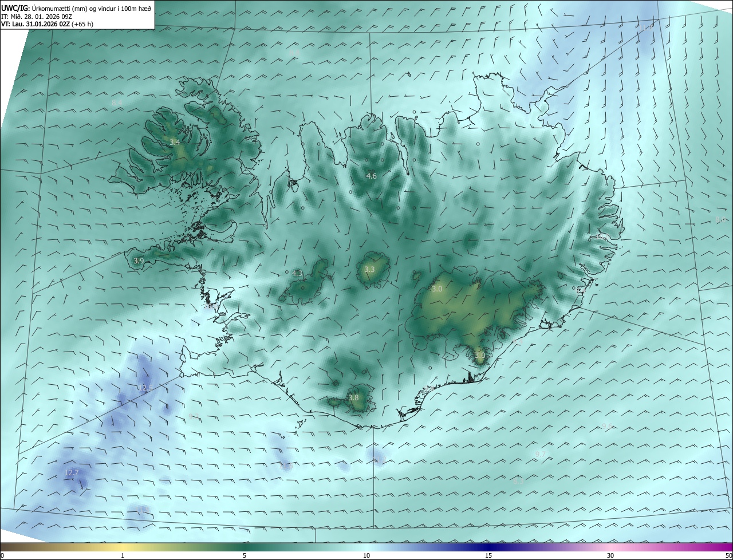Click the colorbar tick labelled 0
733x560 pixels.
[x=2, y=556]
